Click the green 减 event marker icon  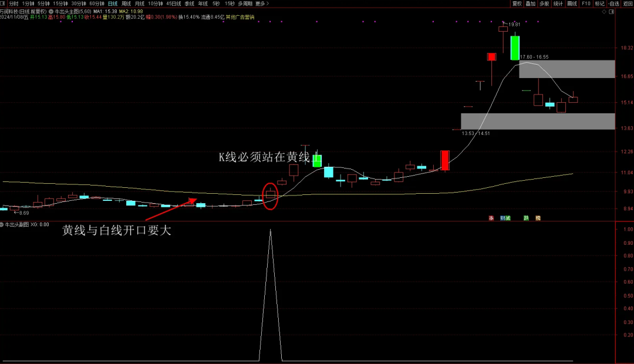pos(508,218)
